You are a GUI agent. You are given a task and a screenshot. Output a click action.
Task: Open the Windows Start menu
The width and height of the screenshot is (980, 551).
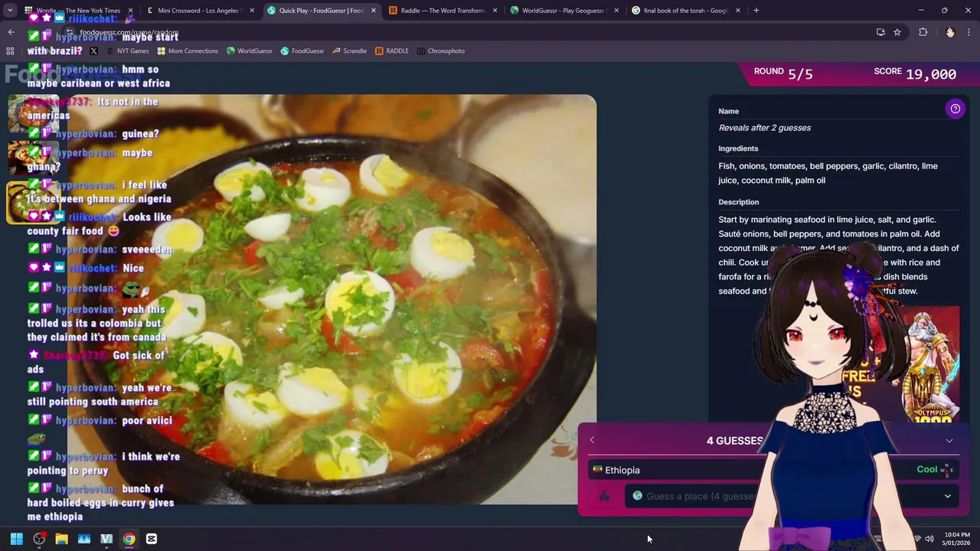16,539
